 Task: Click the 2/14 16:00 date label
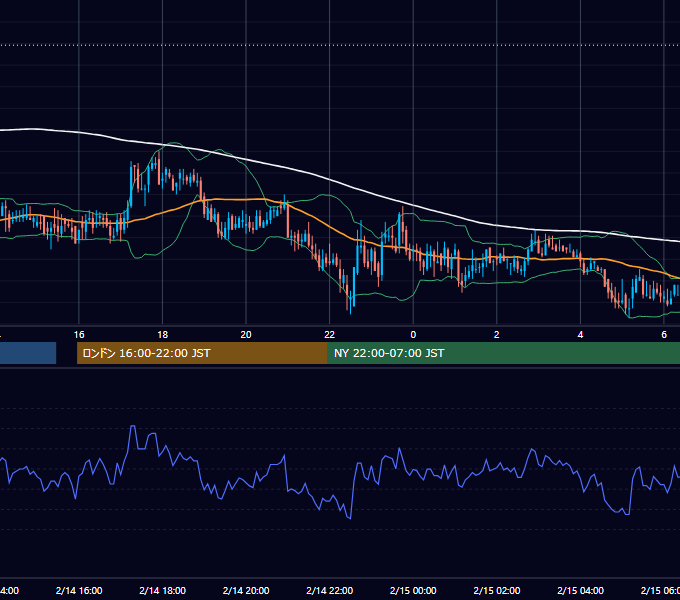pos(79,590)
